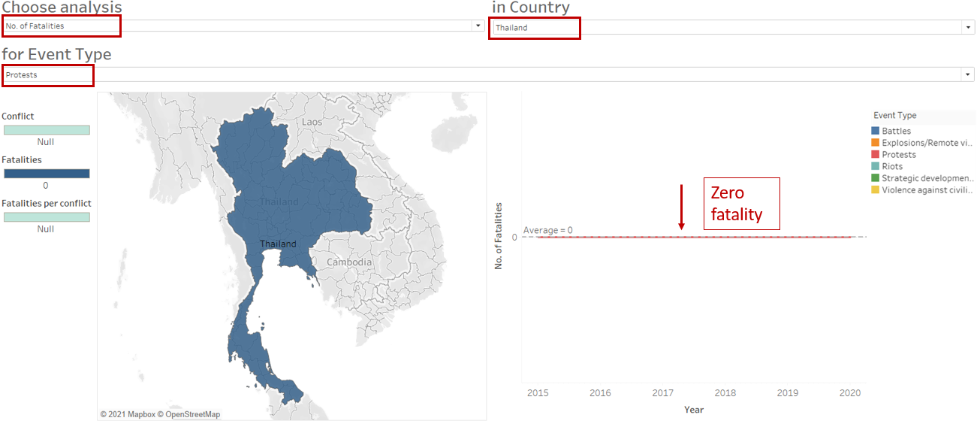Expand the Event Type dropdown arrow
The height and width of the screenshot is (430, 980).
[x=967, y=74]
